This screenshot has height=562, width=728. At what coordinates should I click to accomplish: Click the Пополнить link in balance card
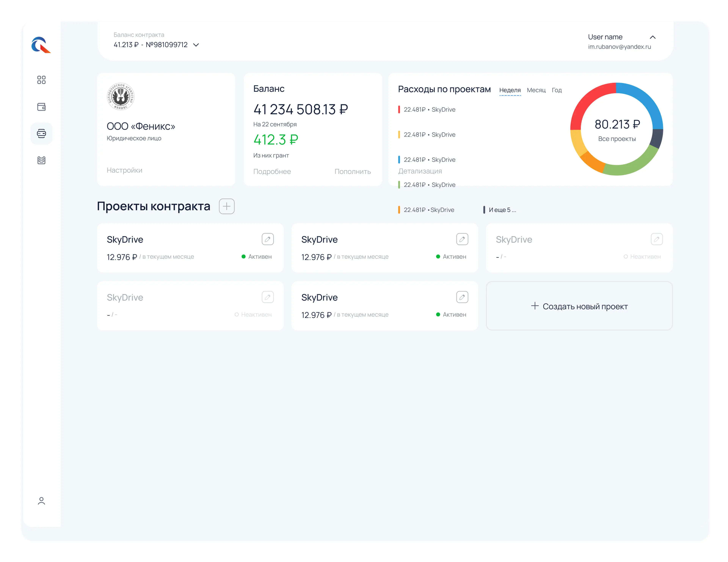coord(352,171)
